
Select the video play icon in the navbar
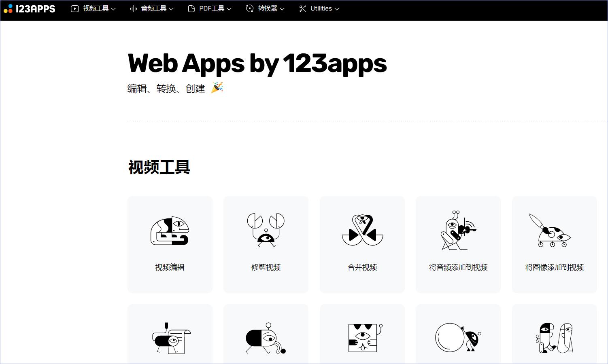[x=74, y=8]
